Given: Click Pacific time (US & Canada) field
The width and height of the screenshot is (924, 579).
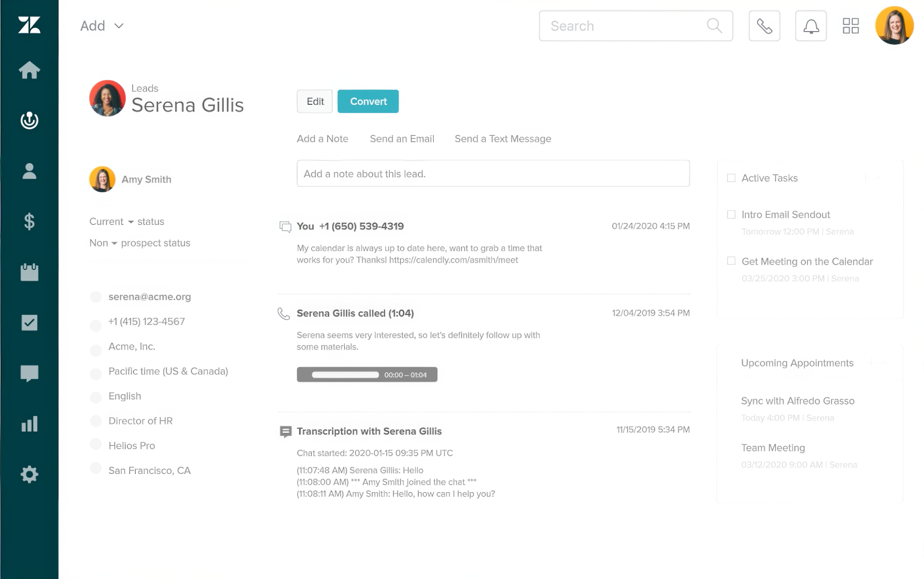Looking at the screenshot, I should point(168,371).
